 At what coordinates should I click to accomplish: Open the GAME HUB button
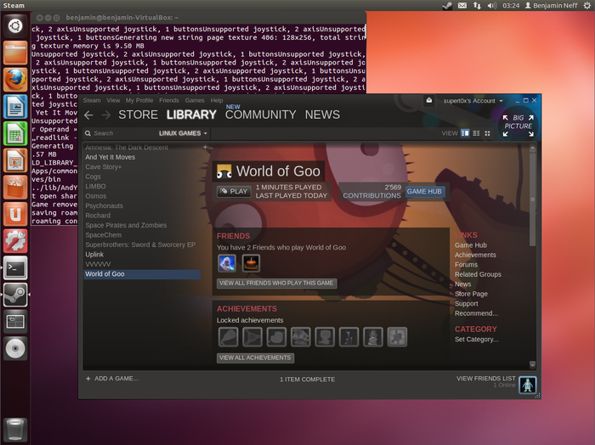point(424,191)
